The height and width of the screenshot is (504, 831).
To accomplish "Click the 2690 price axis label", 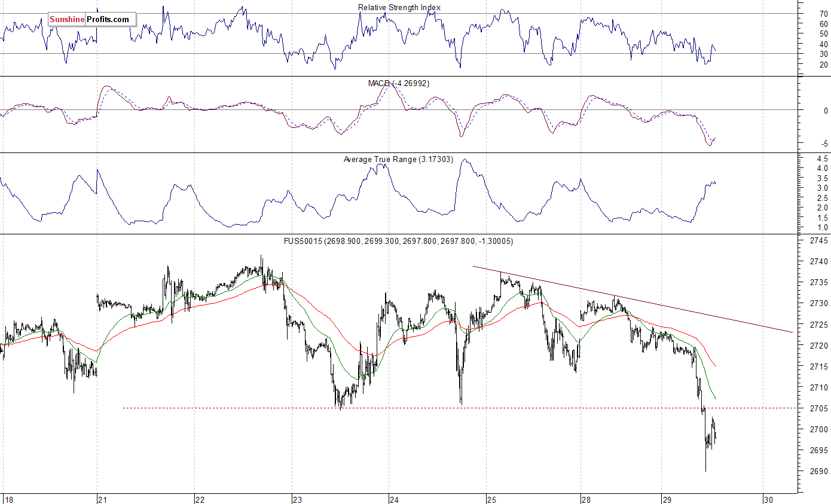I will click(820, 471).
